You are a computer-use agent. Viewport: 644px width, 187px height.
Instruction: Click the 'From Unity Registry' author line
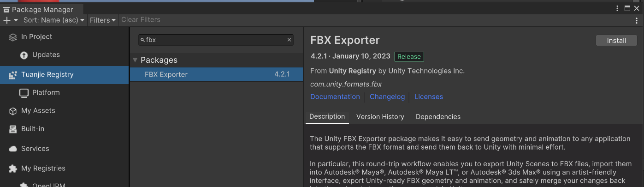coord(387,71)
